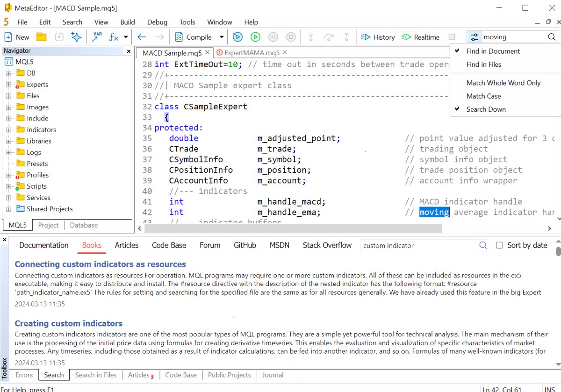The height and width of the screenshot is (392, 561).
Task: Click the Step Over curved-arrow icon
Action: point(329,37)
